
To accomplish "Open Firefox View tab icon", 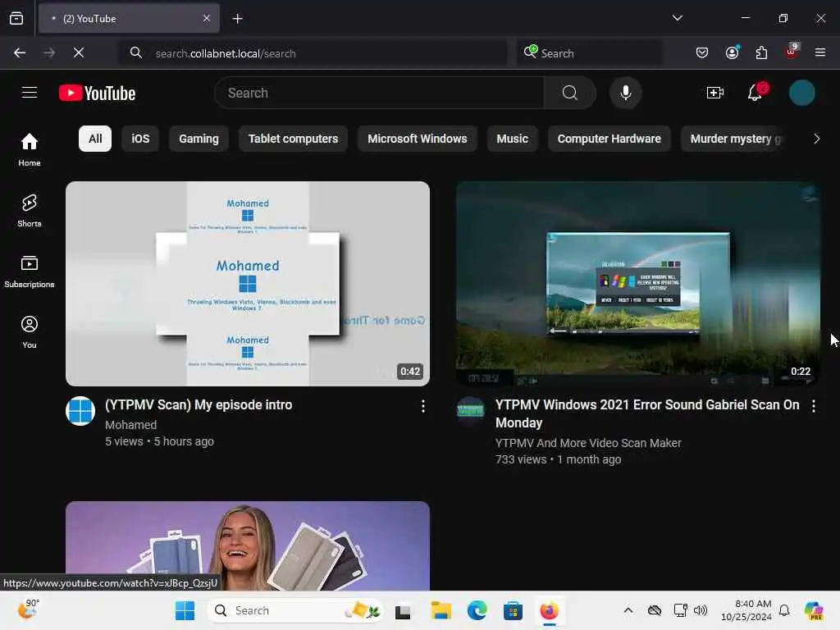I will pyautogui.click(x=16, y=18).
